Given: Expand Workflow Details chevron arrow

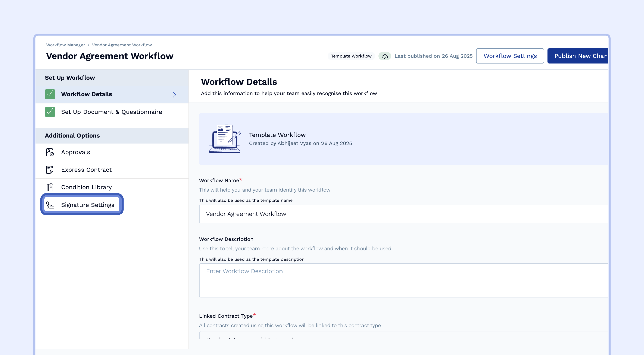Looking at the screenshot, I should [x=174, y=94].
